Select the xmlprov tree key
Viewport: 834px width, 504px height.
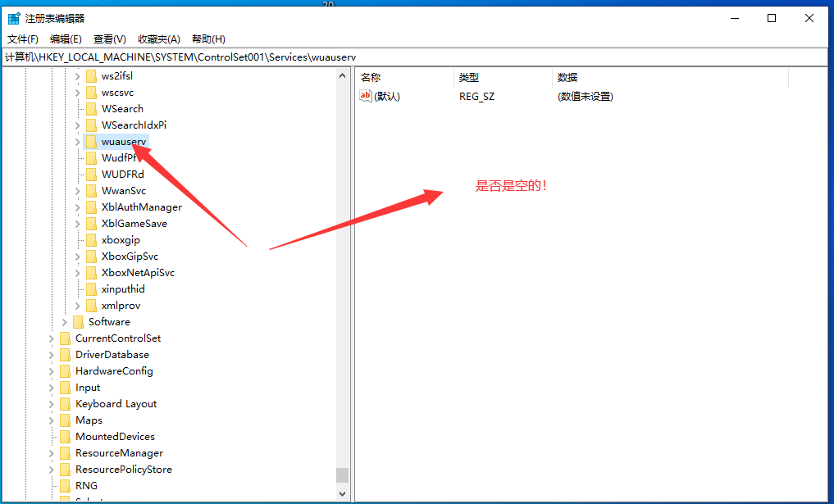coord(121,306)
